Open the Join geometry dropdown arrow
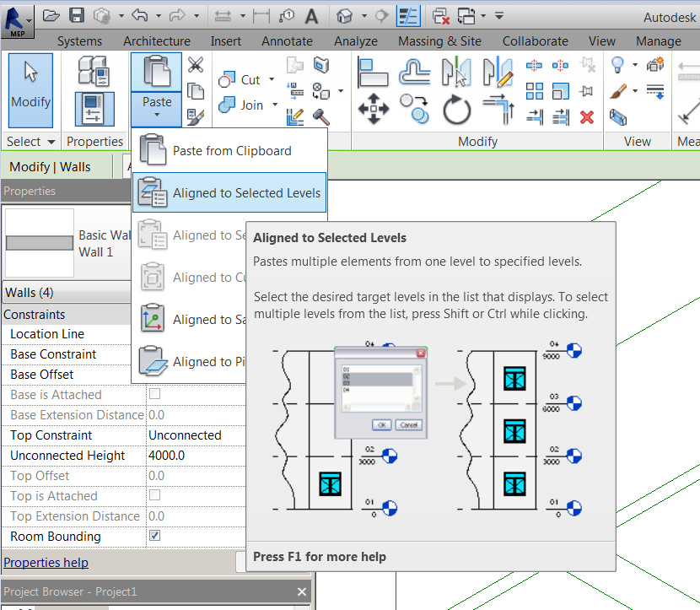The height and width of the screenshot is (610, 700). (x=275, y=105)
